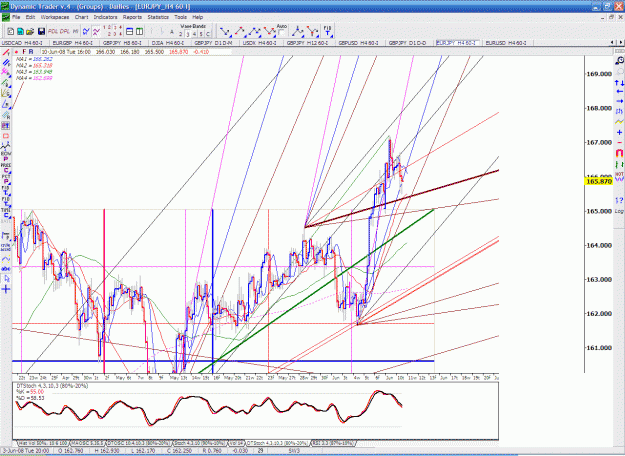
Task: Open the Statistics menu
Action: tap(158, 17)
